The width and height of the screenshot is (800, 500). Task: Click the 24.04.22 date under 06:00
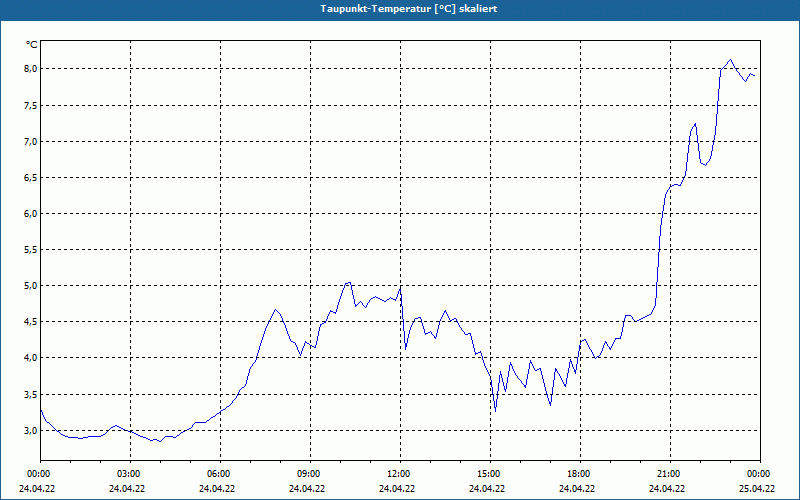217,489
